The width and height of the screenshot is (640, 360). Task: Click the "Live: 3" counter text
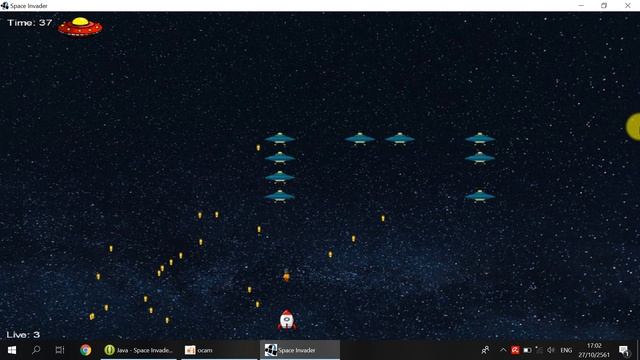23,335
